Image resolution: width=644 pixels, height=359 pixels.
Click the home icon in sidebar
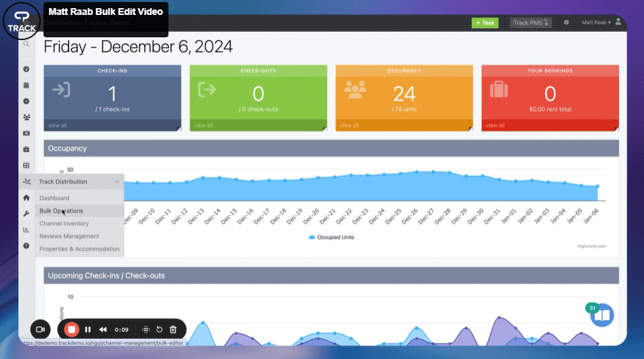click(26, 197)
